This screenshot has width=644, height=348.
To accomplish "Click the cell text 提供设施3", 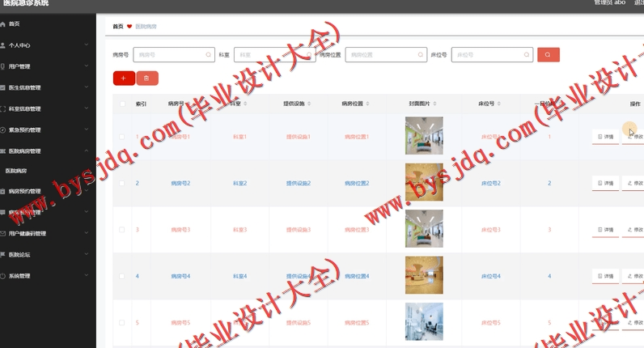I will (x=299, y=230).
